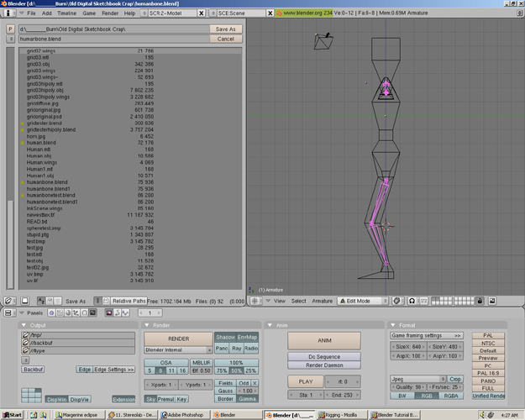
Task: Click the large RENDER button
Action: coord(178,339)
